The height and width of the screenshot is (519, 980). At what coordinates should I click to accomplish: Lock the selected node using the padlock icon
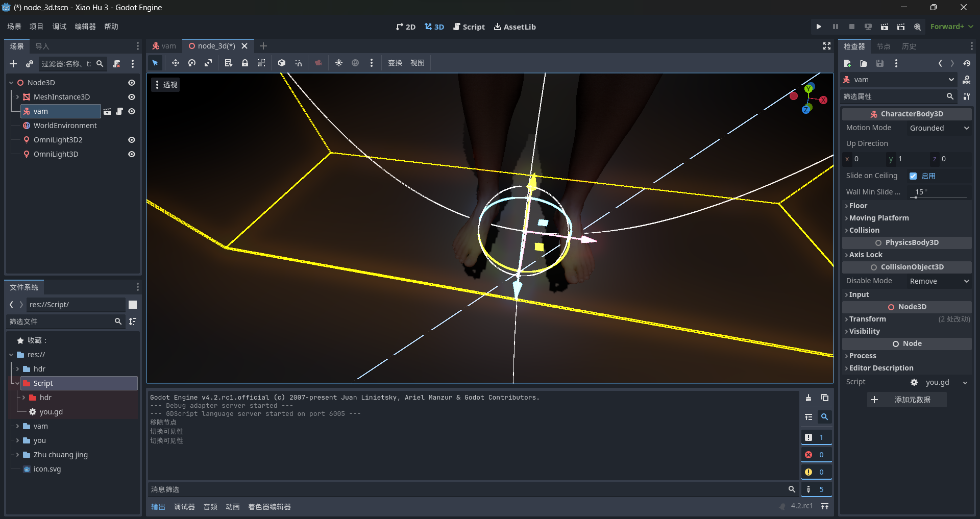pos(245,63)
